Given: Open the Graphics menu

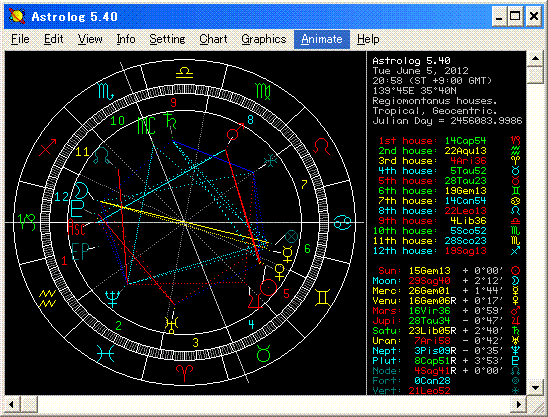Looking at the screenshot, I should point(264,39).
